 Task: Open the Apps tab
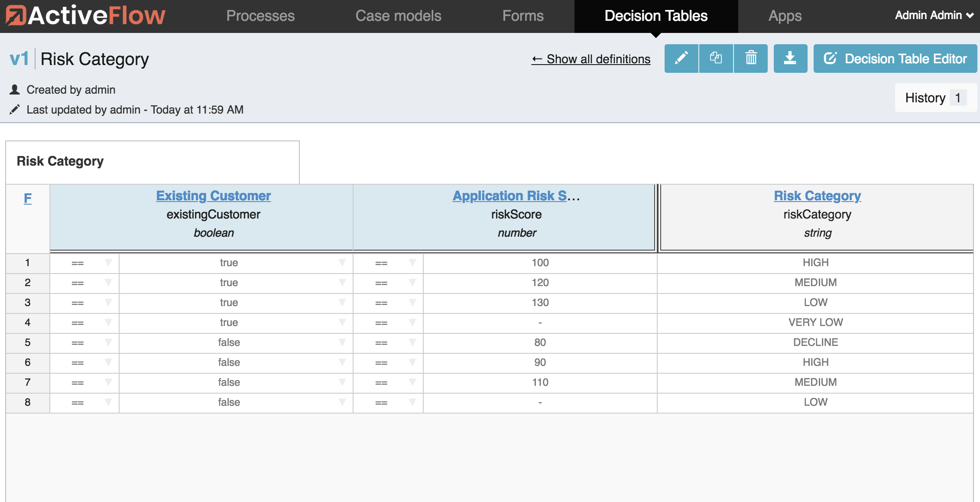785,16
